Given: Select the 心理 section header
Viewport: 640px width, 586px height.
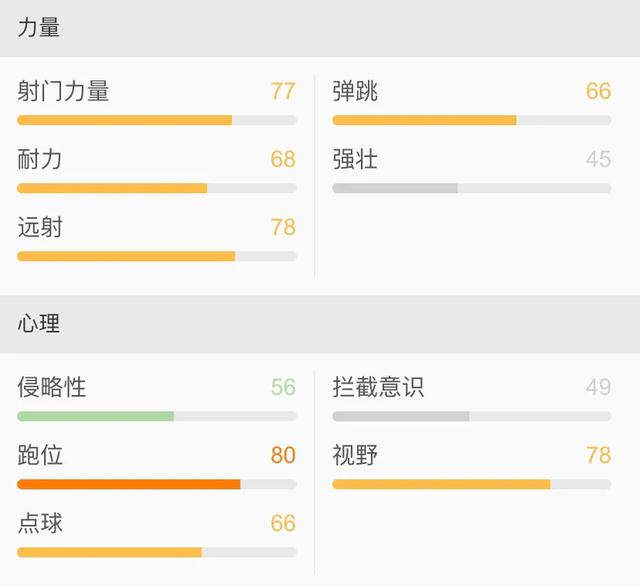Looking at the screenshot, I should [39, 323].
